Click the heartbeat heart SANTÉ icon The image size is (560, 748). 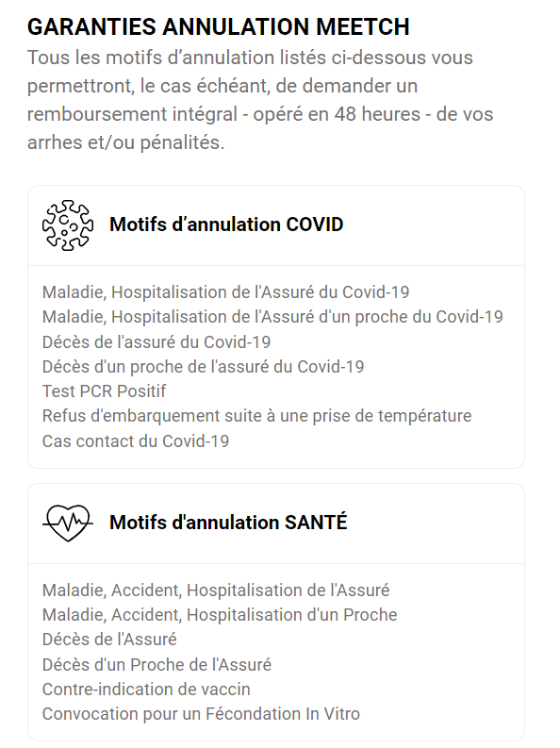pyautogui.click(x=68, y=523)
